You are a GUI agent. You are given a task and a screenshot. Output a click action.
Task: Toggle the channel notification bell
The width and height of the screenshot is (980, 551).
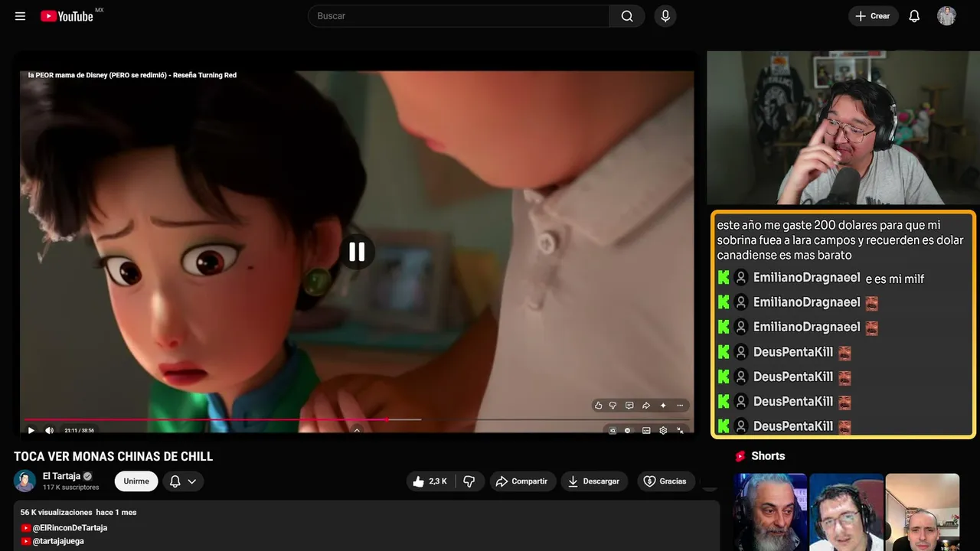175,481
